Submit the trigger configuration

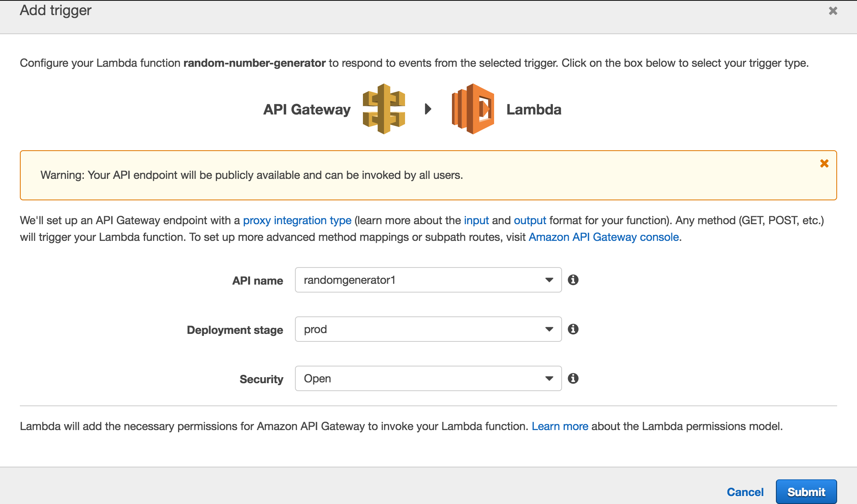click(x=806, y=492)
